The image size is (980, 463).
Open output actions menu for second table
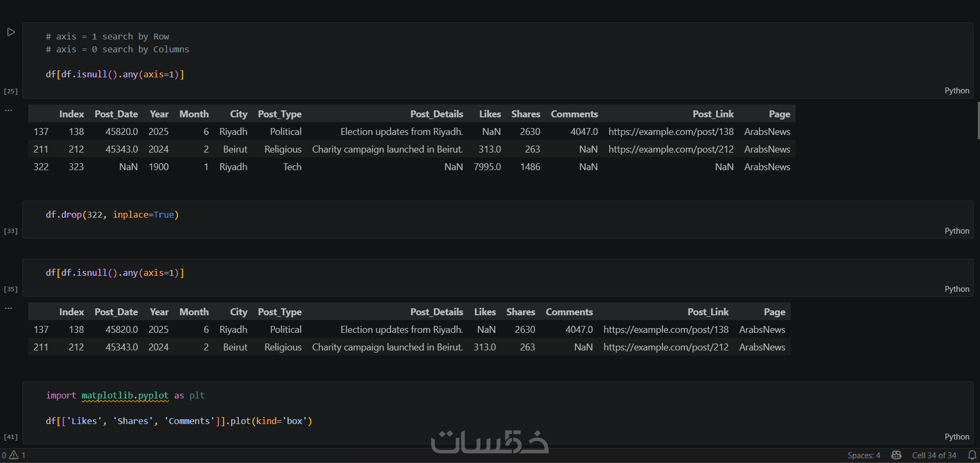9,308
